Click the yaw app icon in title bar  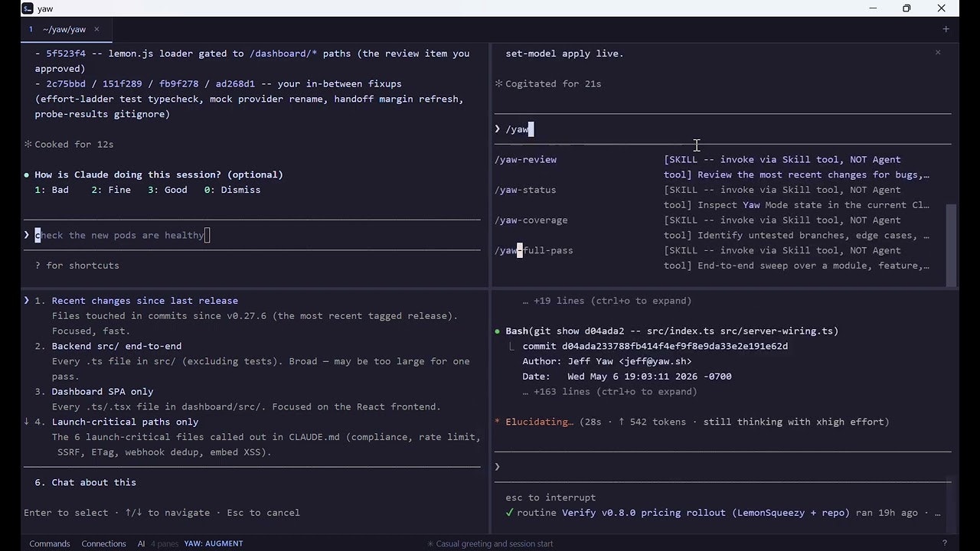point(27,8)
